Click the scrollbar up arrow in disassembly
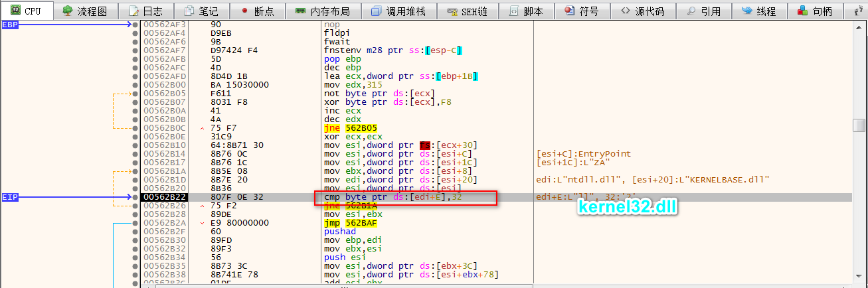 pyautogui.click(x=859, y=25)
